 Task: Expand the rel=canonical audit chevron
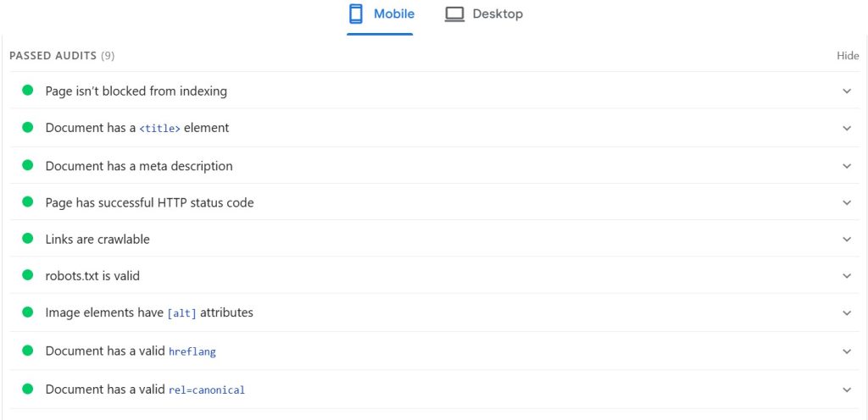[x=846, y=390]
